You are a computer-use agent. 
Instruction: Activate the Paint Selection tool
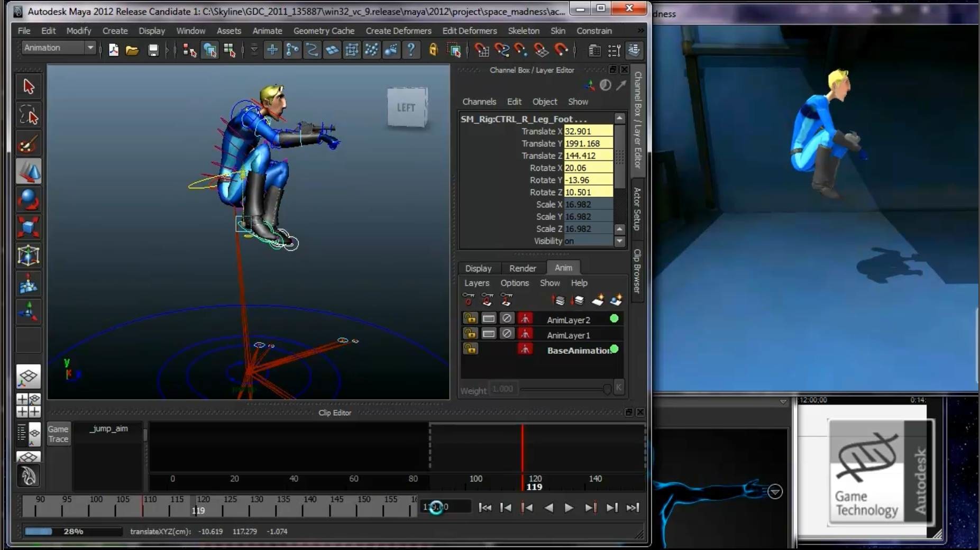pos(29,143)
